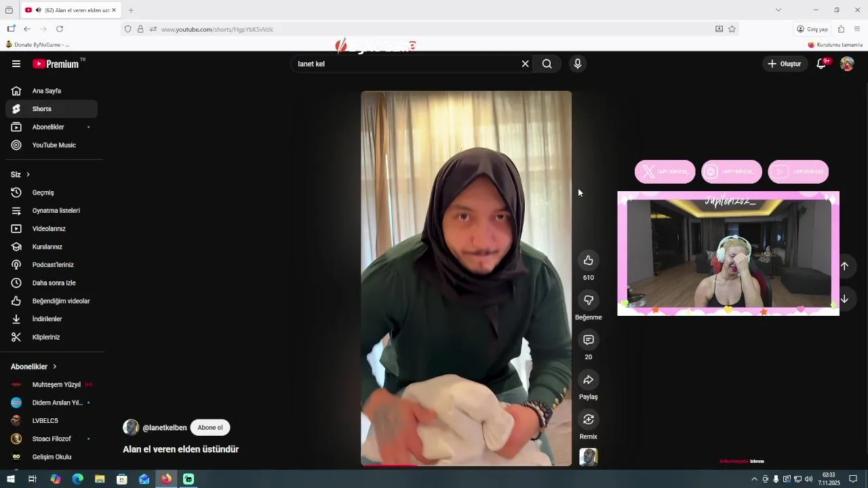Remix this Short
Screen dimensions: 868x488
(x=589, y=420)
